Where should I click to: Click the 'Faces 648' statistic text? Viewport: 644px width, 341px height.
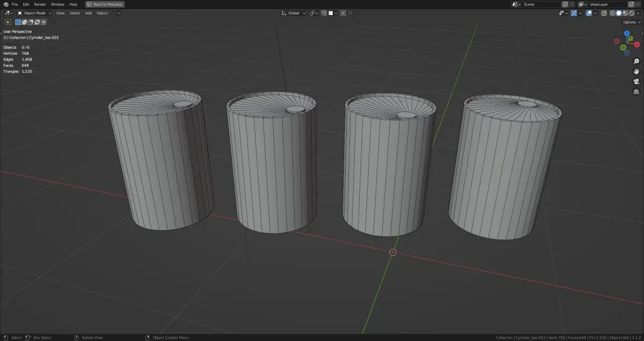16,65
